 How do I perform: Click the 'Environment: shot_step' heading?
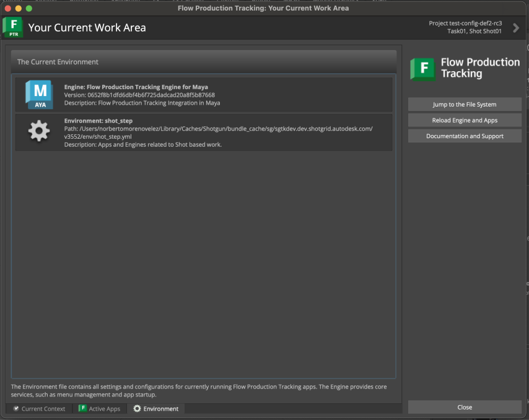coord(98,120)
